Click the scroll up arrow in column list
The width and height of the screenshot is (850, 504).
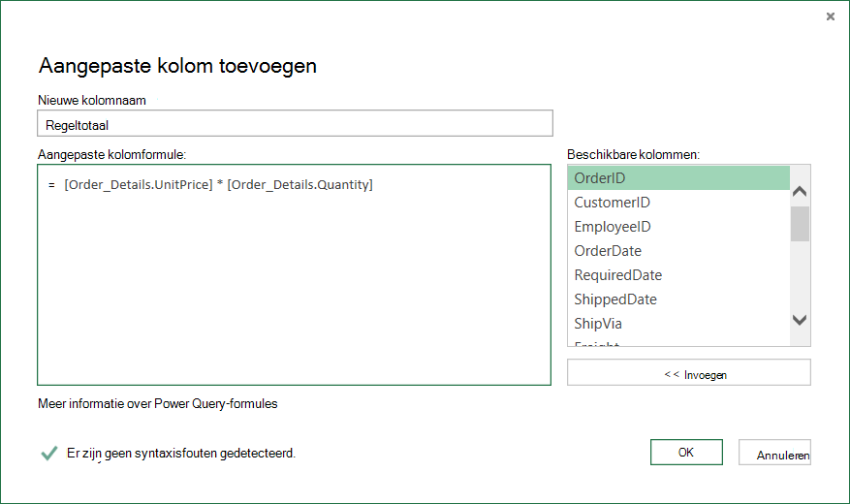[x=800, y=191]
